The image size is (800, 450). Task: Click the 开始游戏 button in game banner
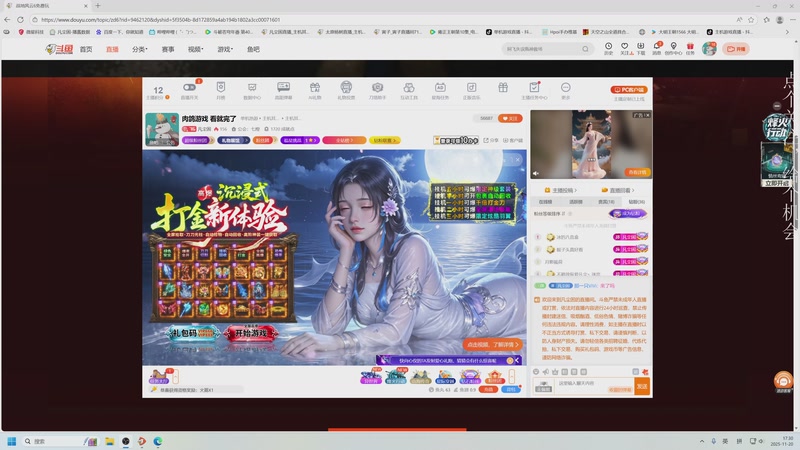point(251,333)
